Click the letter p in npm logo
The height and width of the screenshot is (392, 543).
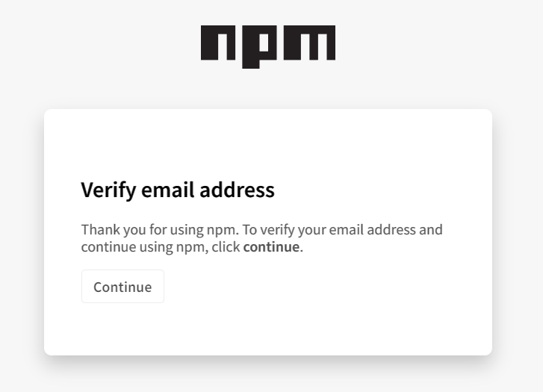tap(259, 47)
